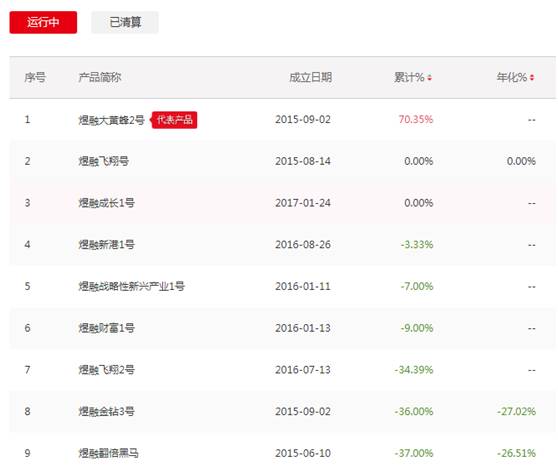
Task: Click the 成立日期 column header
Action: click(x=310, y=77)
